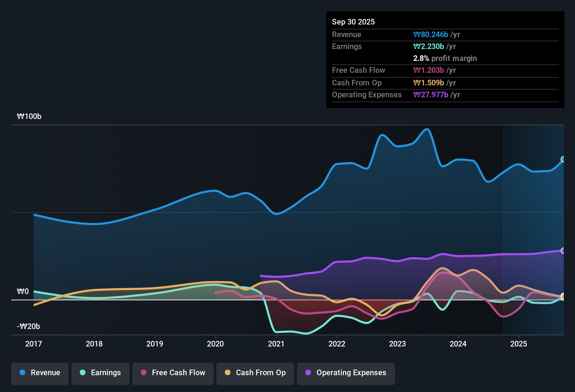Click the ₩80.246b revenue value link
This screenshot has height=392, width=575.
click(x=431, y=34)
